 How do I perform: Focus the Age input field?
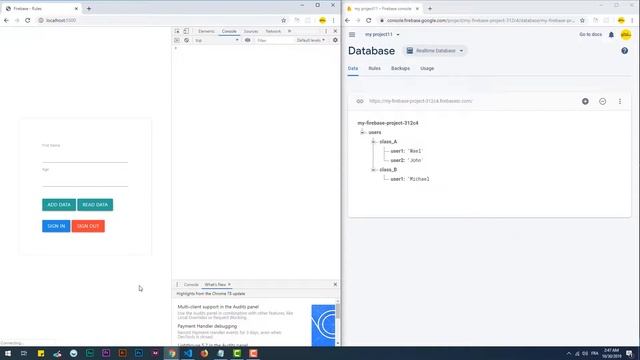coord(85,181)
